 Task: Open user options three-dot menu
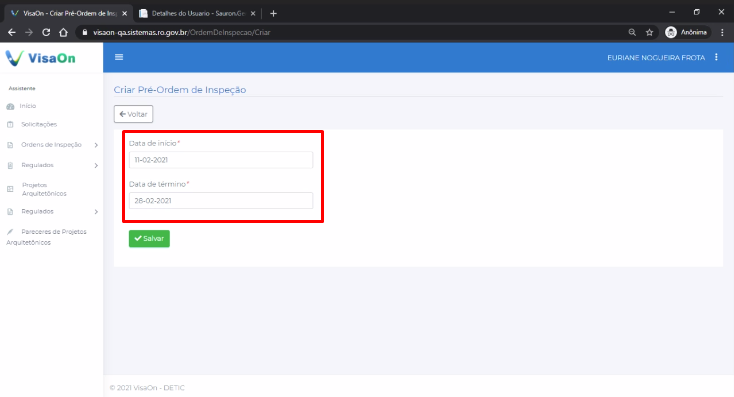(x=716, y=57)
